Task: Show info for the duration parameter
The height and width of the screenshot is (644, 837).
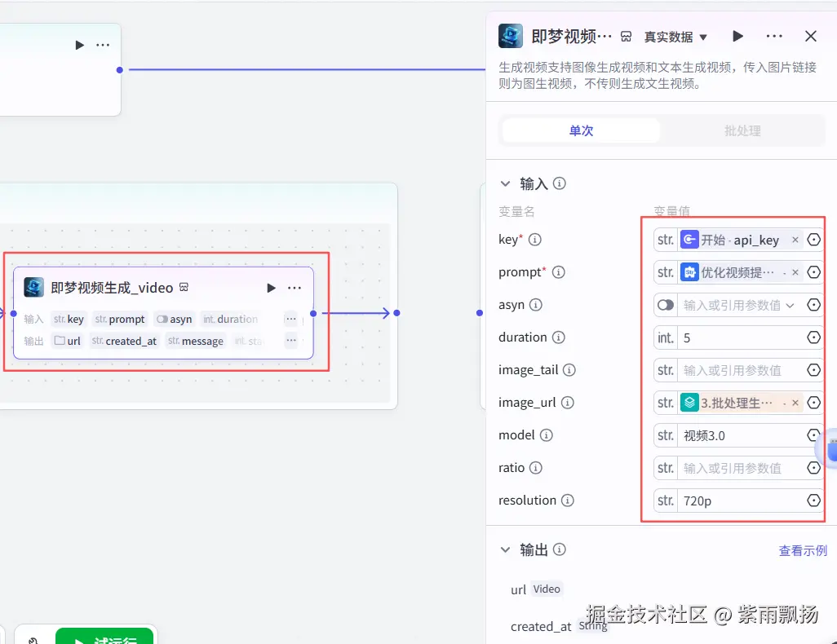Action: point(558,337)
